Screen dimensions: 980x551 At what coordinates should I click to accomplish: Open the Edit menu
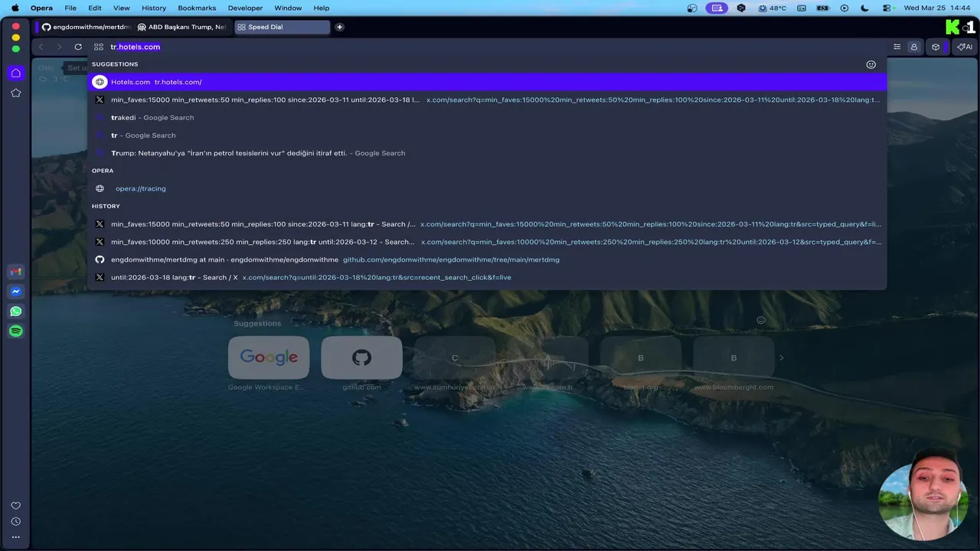tap(95, 8)
